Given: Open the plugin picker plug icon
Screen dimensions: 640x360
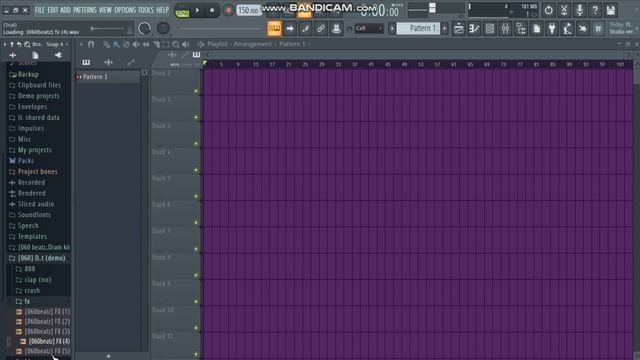Looking at the screenshot, I should [x=552, y=29].
